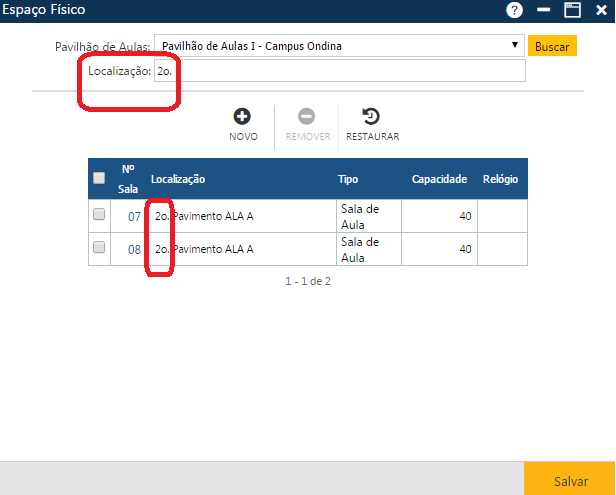Check the box for room 08
This screenshot has width=616, height=495.
(x=99, y=248)
